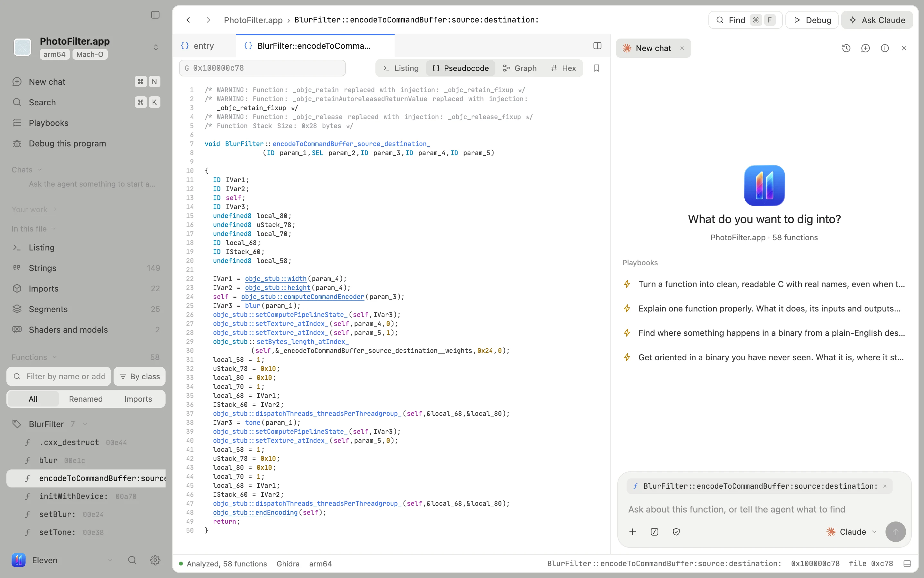
Task: Click the Debug button
Action: [x=812, y=20]
